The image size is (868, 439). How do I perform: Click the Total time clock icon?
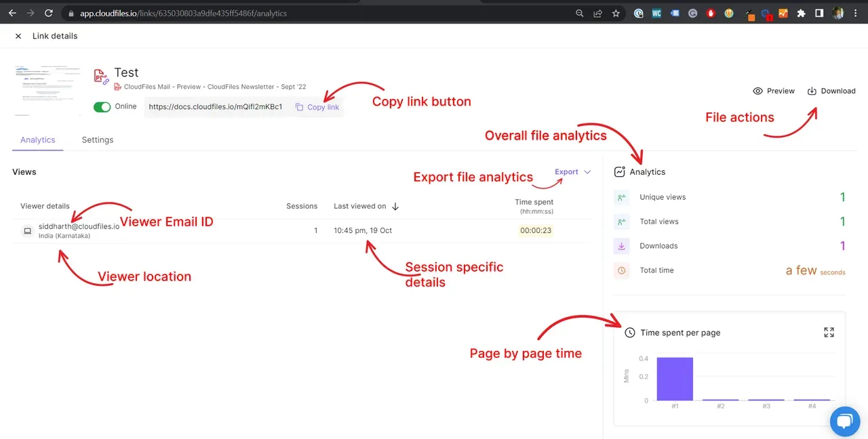click(620, 270)
